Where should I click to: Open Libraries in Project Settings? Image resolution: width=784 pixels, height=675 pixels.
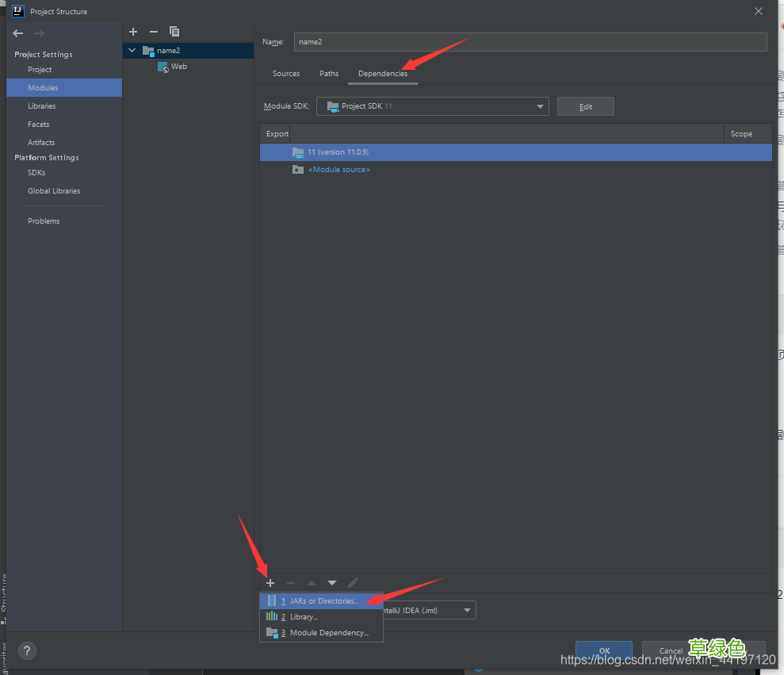[42, 106]
